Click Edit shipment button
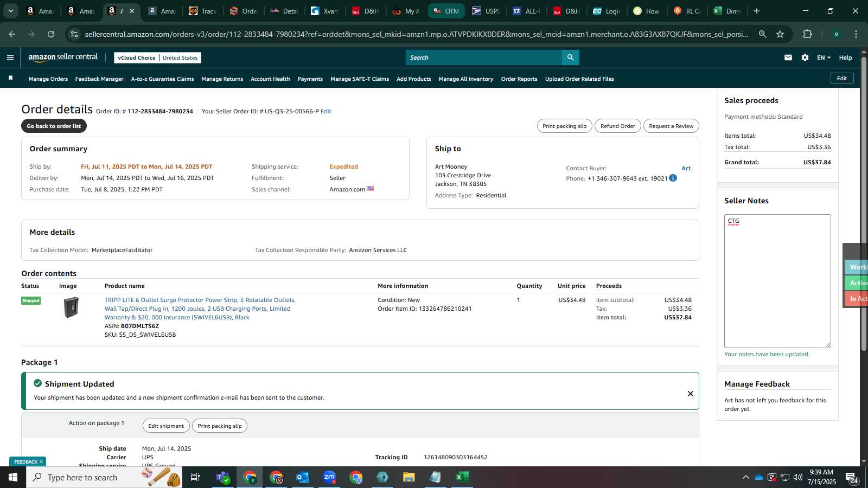Screen dimensions: 868x488 [x=166, y=426]
